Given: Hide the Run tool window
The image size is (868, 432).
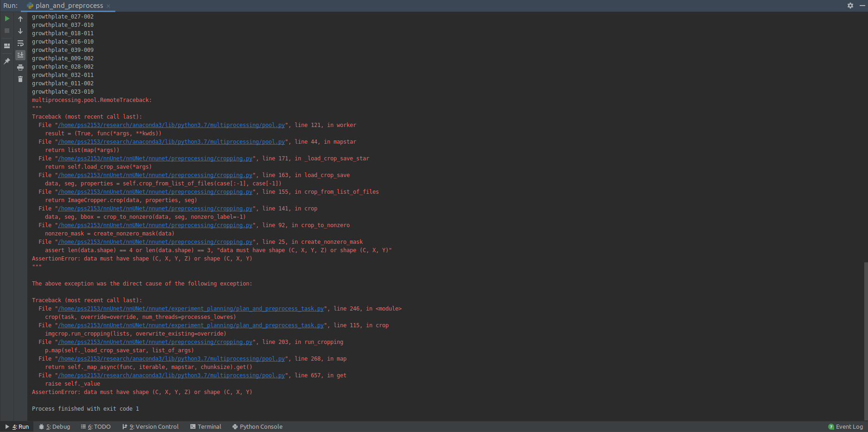Looking at the screenshot, I should 862,6.
